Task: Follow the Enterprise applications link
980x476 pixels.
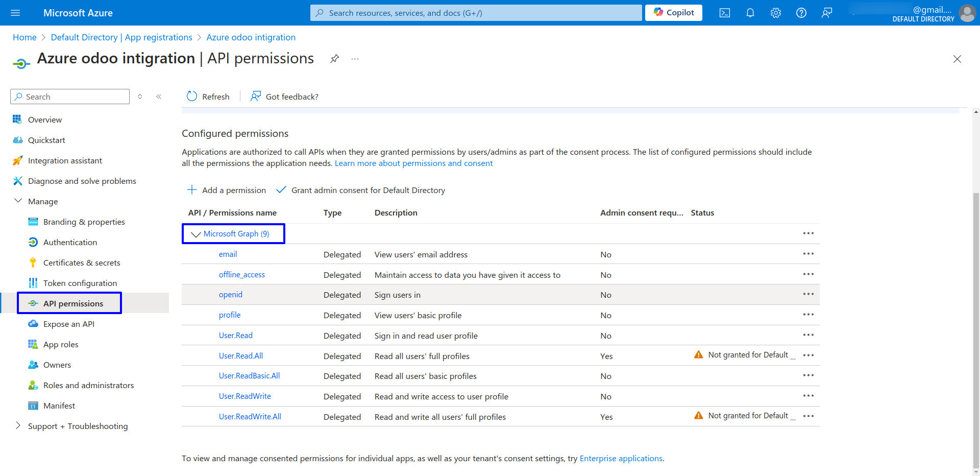Action: pyautogui.click(x=621, y=459)
